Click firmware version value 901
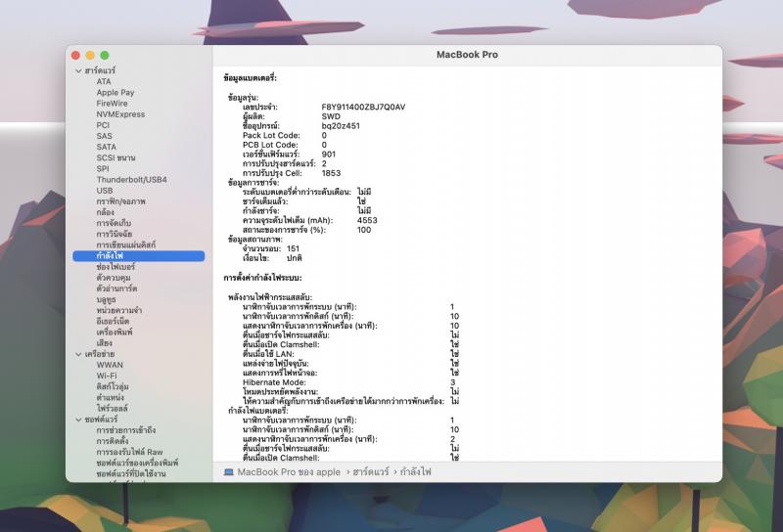 point(329,155)
